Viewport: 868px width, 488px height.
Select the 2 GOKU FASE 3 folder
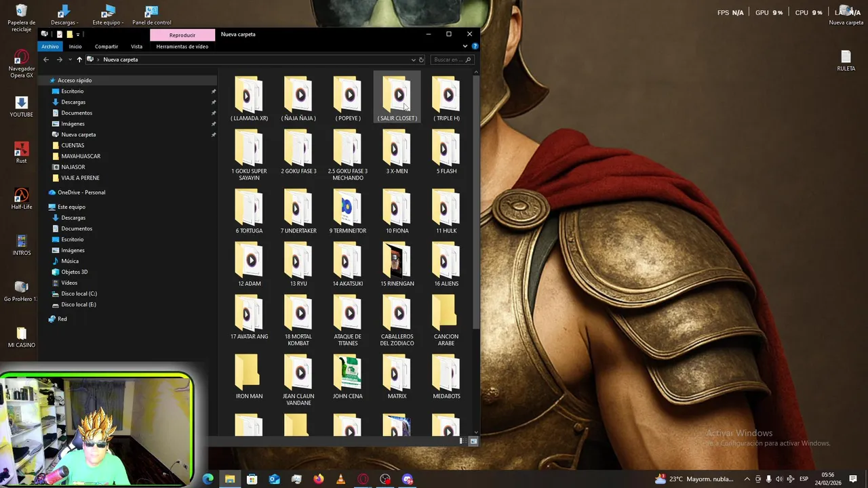[298, 152]
